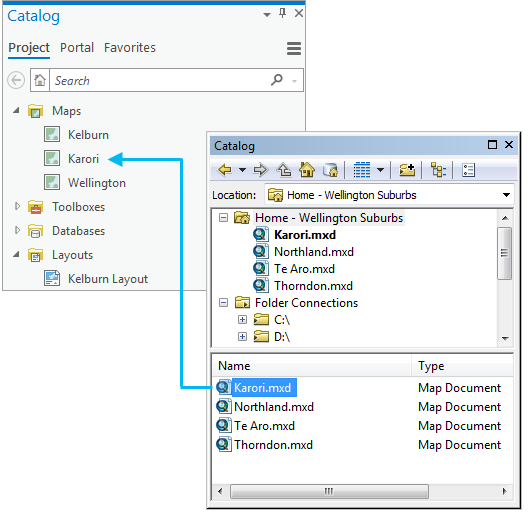Select the Karori map in Maps

tap(83, 159)
